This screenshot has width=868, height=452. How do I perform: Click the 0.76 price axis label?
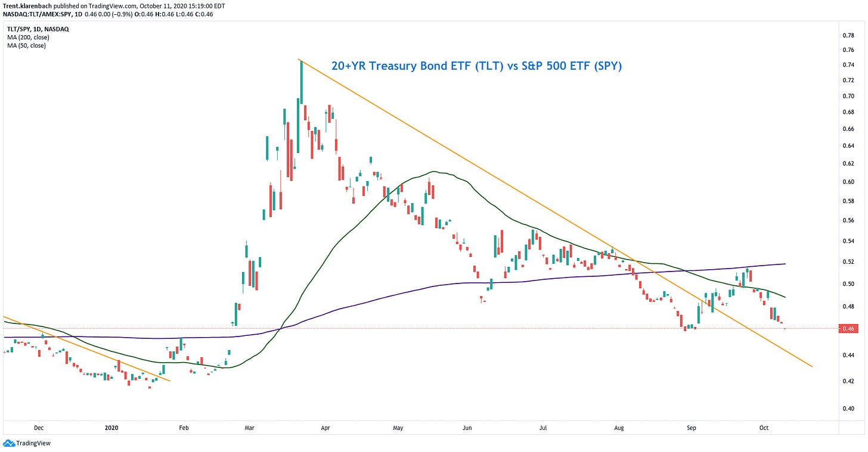click(849, 49)
